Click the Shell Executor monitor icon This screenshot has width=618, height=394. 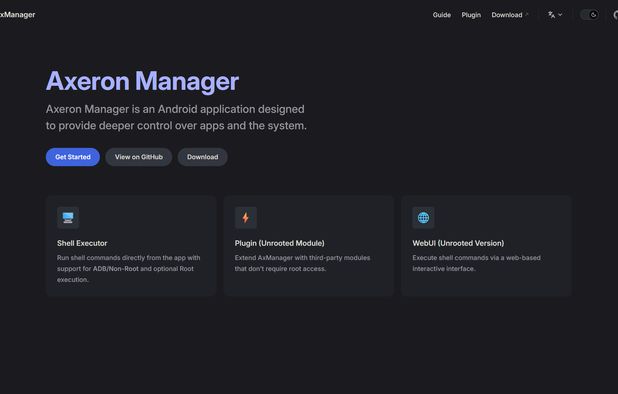(68, 217)
